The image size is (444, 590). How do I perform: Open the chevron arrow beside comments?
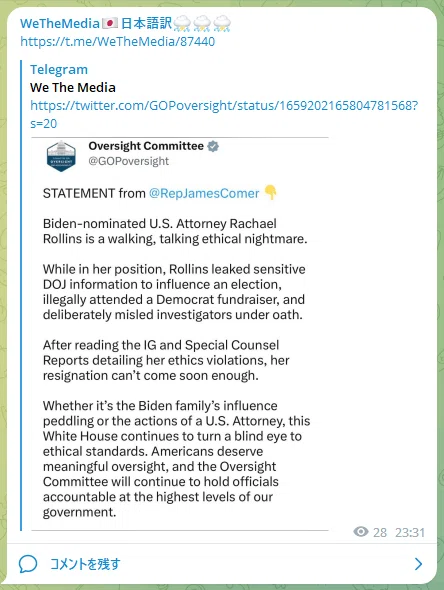click(x=418, y=564)
